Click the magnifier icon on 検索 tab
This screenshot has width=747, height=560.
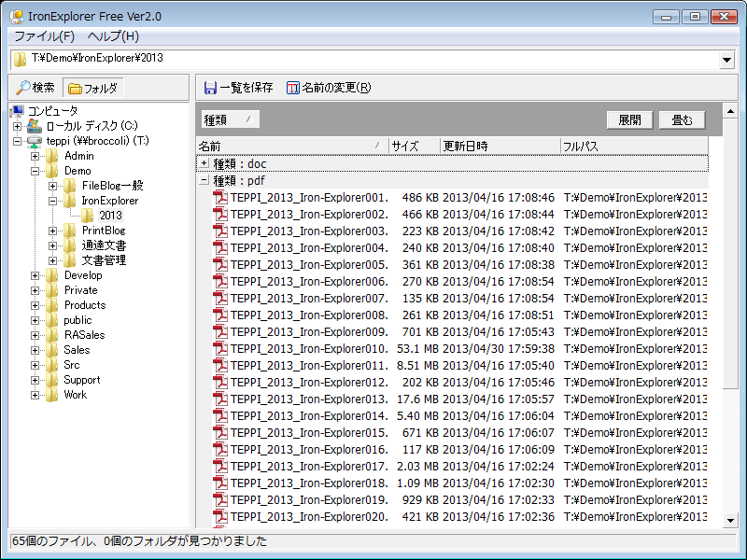pyautogui.click(x=22, y=88)
